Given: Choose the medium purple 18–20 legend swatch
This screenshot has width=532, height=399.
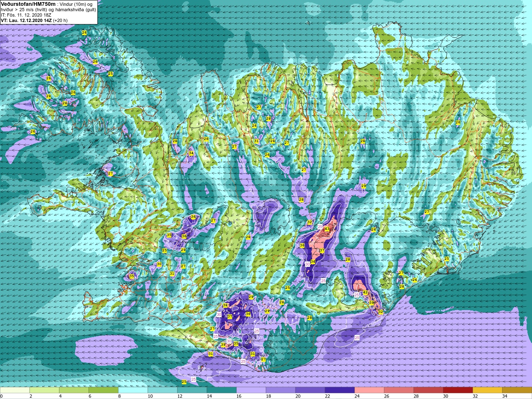Looking at the screenshot, I should click(x=281, y=390).
